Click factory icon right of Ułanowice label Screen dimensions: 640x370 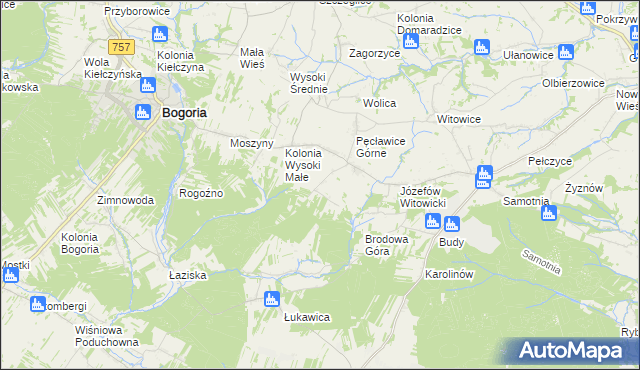[x=566, y=52]
